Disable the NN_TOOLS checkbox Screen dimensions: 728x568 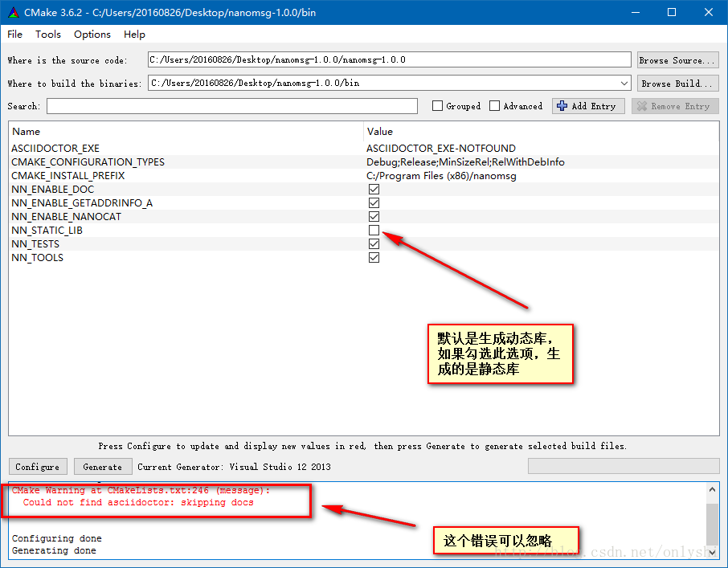point(374,258)
